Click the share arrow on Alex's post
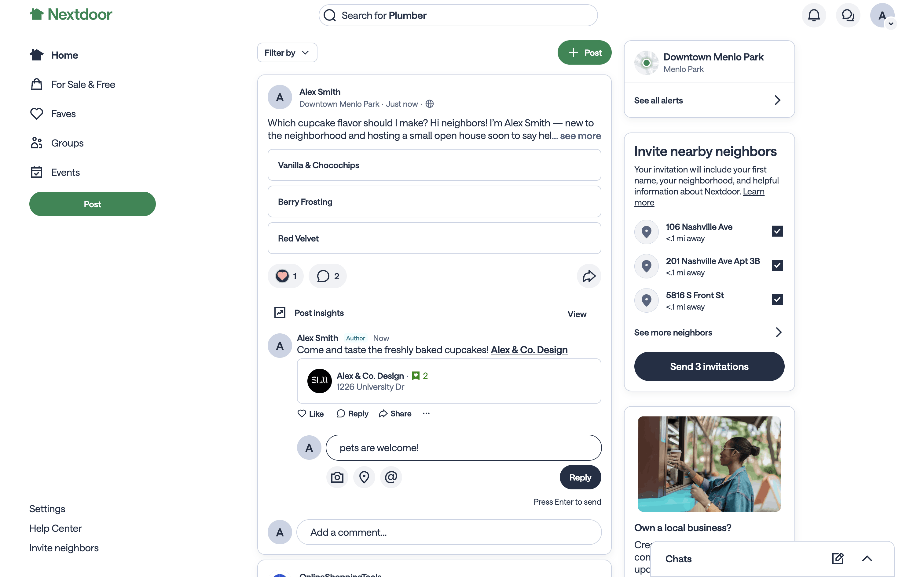 (x=589, y=276)
